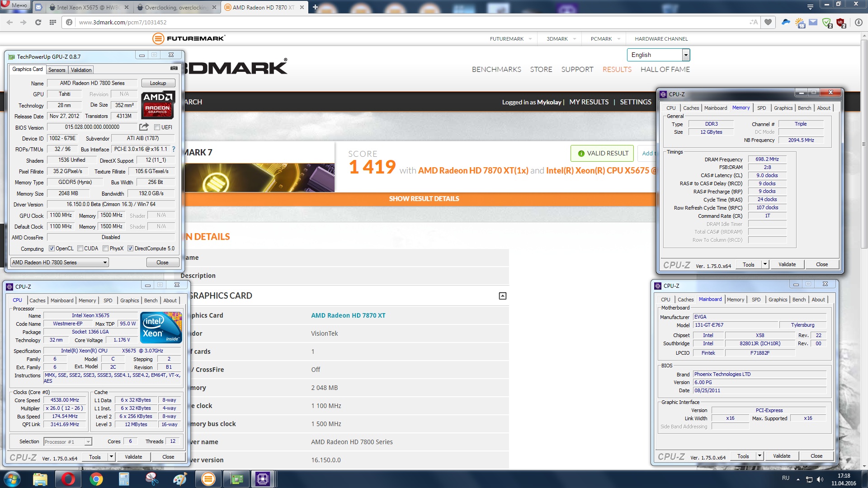
Task: Switch to Sensors tab in GPU-Z
Action: click(57, 70)
